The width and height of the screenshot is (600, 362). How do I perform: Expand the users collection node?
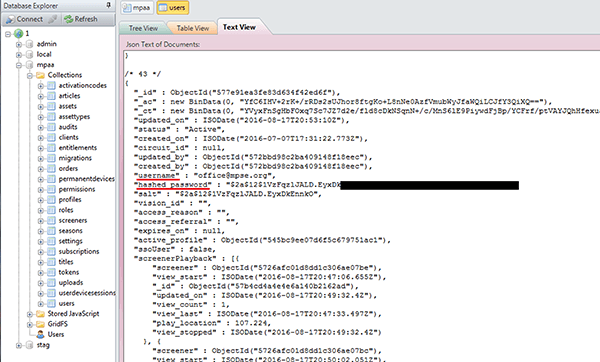40,304
